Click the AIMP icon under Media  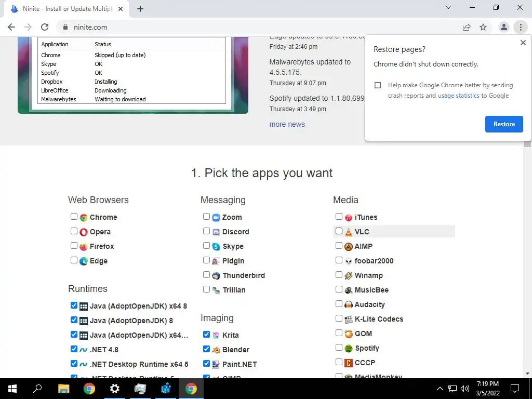349,247
